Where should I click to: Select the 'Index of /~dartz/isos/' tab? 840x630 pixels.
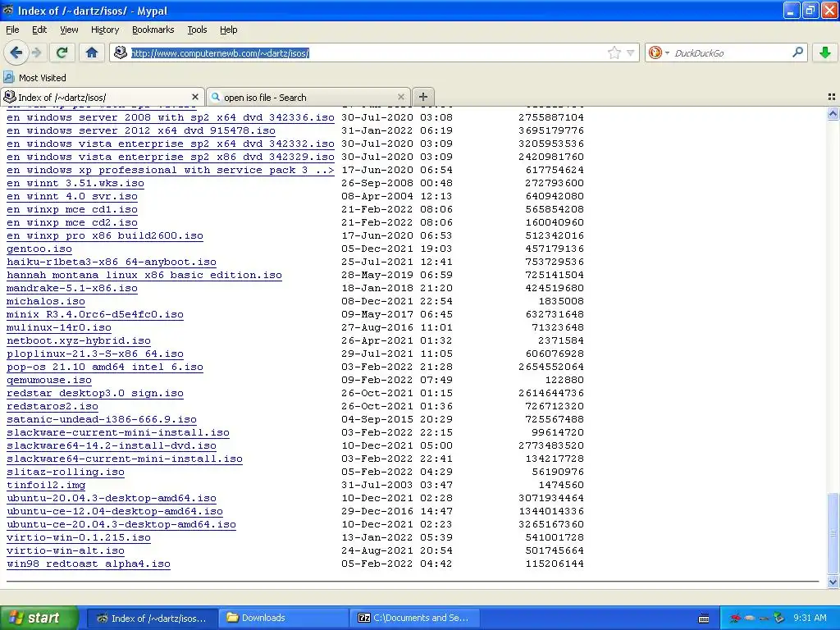coord(102,97)
